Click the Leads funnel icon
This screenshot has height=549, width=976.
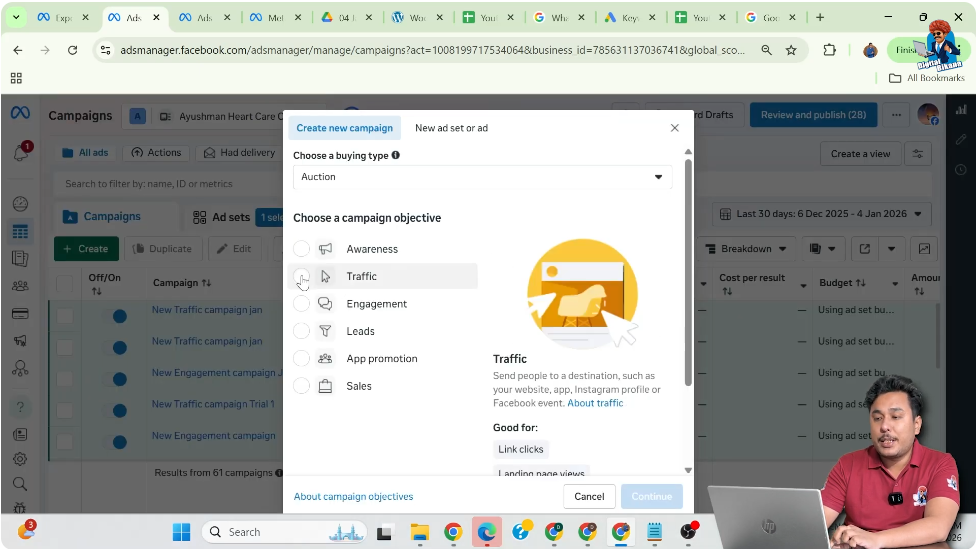tap(325, 331)
